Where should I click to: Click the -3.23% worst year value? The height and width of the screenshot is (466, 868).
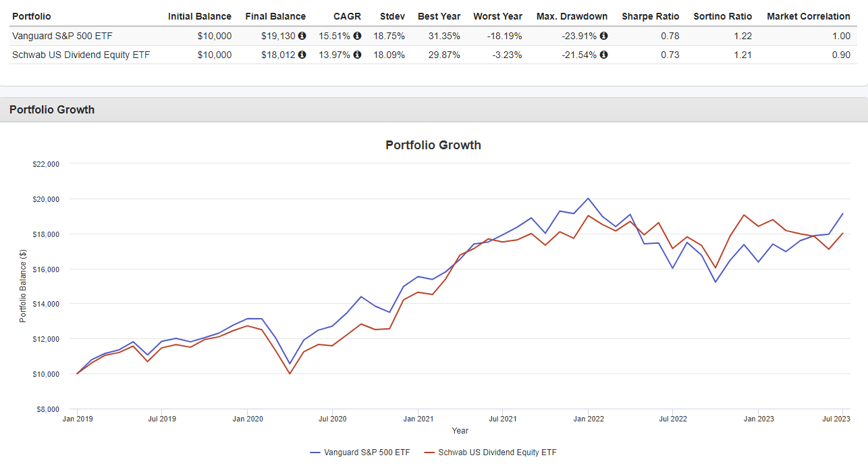[x=507, y=55]
